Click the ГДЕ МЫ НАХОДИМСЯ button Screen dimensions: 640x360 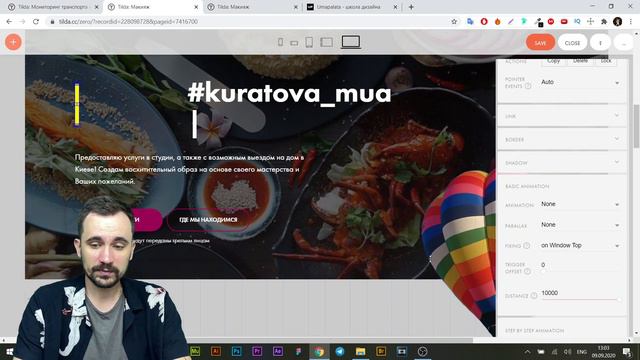(208, 220)
